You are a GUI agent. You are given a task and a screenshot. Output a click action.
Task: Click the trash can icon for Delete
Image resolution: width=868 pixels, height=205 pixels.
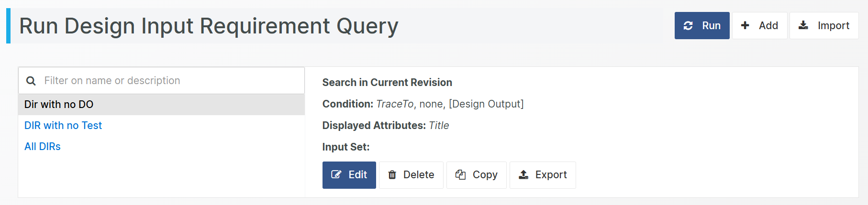pyautogui.click(x=392, y=175)
